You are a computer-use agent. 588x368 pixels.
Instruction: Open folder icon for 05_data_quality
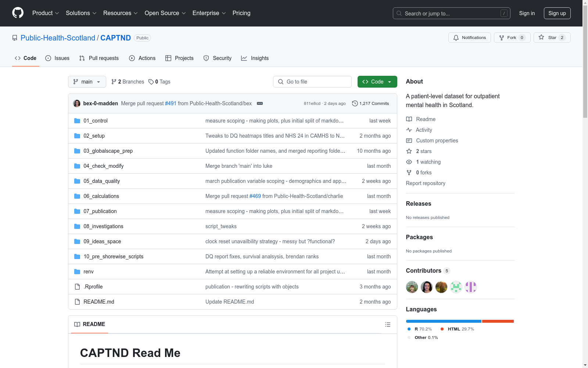[77, 181]
